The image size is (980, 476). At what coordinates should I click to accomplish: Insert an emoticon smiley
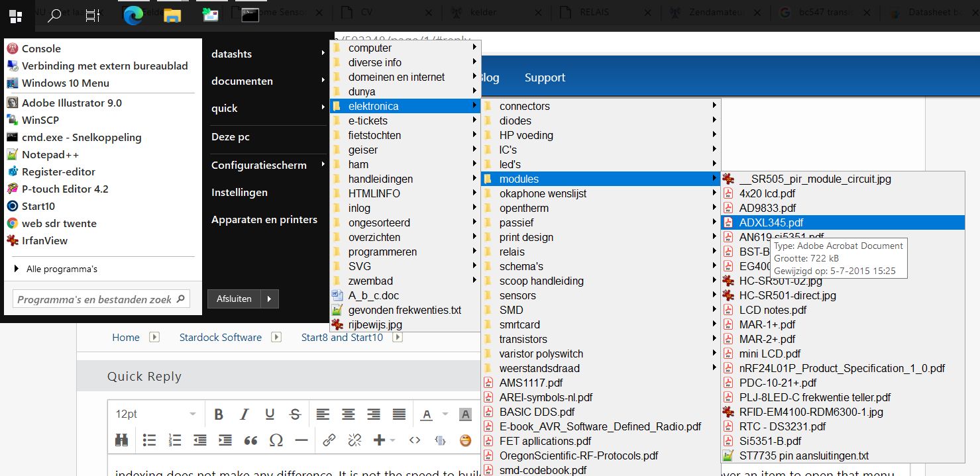[x=465, y=440]
